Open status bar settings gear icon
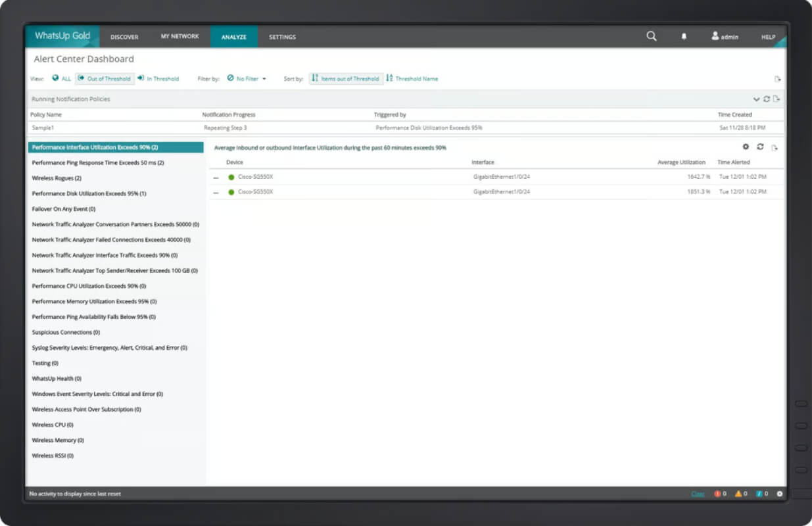This screenshot has height=526, width=812. pyautogui.click(x=780, y=494)
